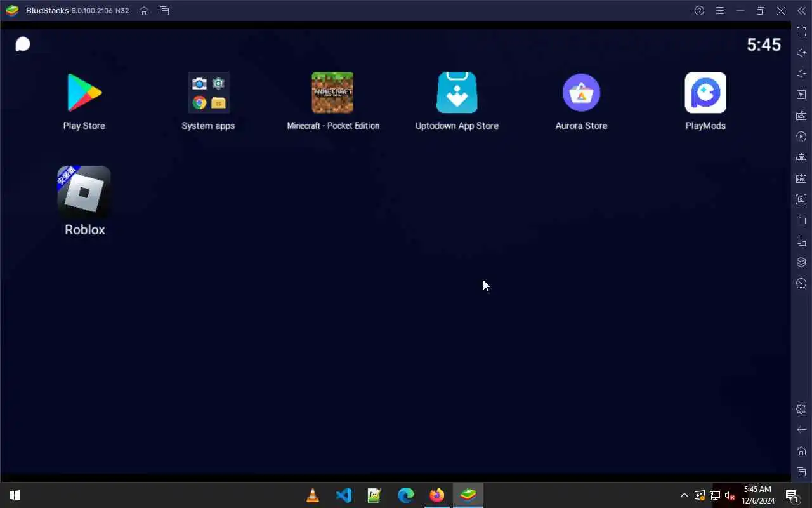
Task: Click the BlueStacks taskbar button
Action: coord(468,495)
